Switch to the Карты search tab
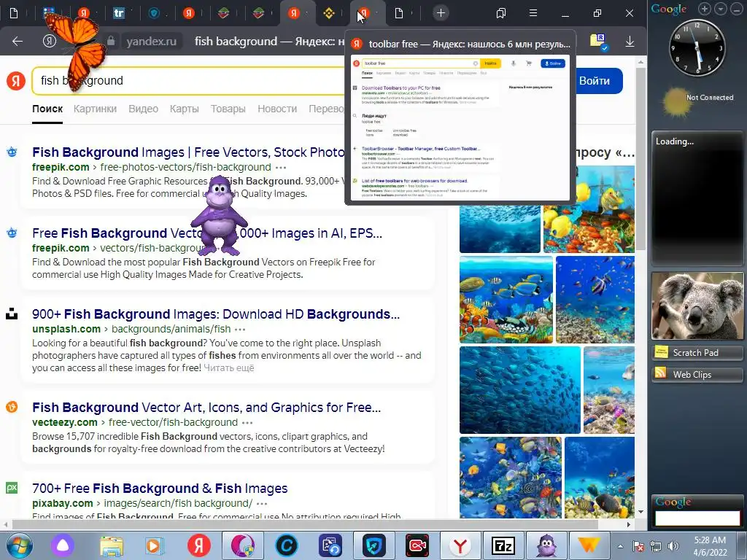The image size is (747, 560). (185, 109)
